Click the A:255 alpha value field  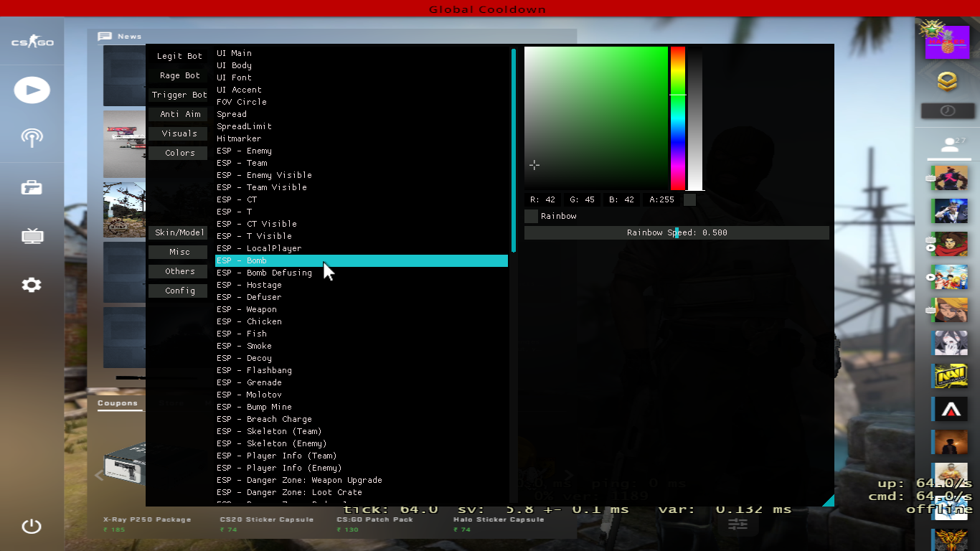662,199
